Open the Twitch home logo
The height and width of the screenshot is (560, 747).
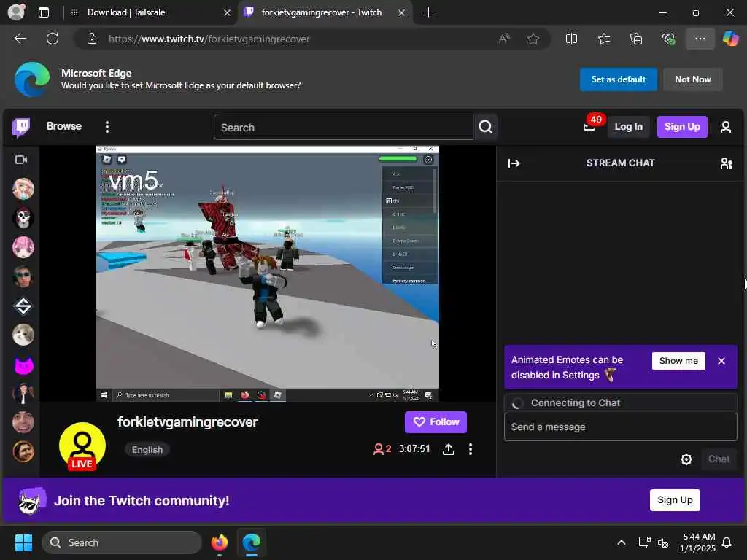click(21, 127)
